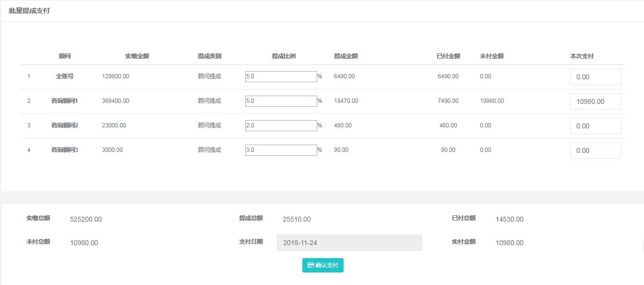Click the 顾问 column header
The width and height of the screenshot is (644, 285).
(x=65, y=56)
